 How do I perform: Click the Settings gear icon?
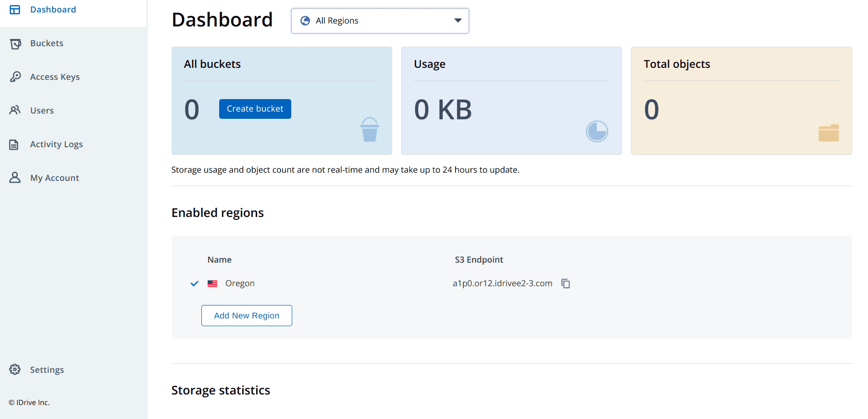tap(15, 369)
